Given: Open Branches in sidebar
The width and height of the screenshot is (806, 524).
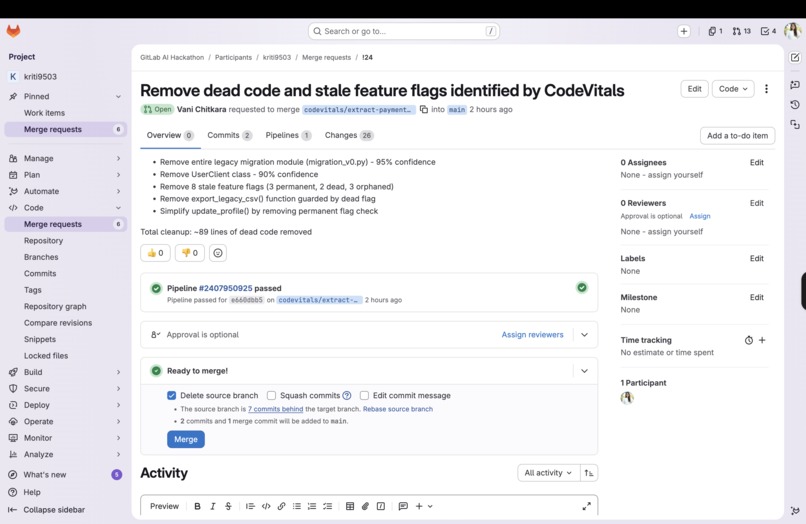Looking at the screenshot, I should coord(41,257).
